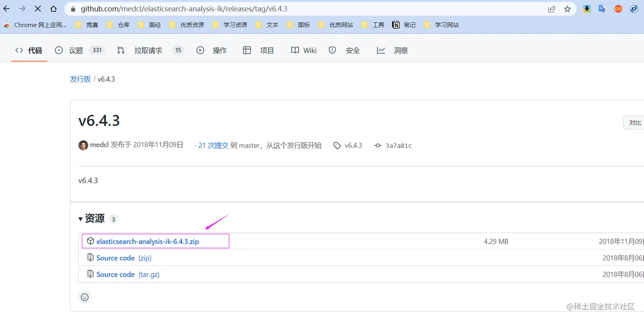
Task: Click the blue circular extension icon
Action: (x=634, y=9)
